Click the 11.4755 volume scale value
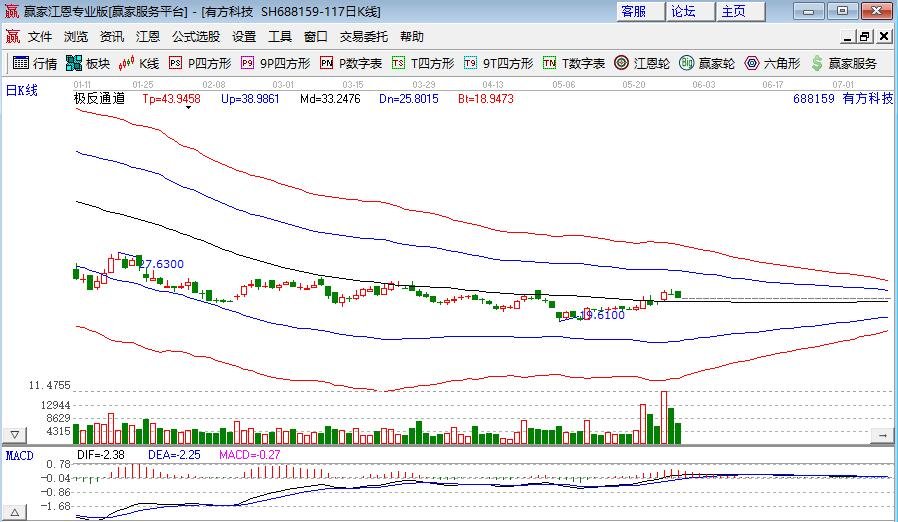 [x=50, y=386]
